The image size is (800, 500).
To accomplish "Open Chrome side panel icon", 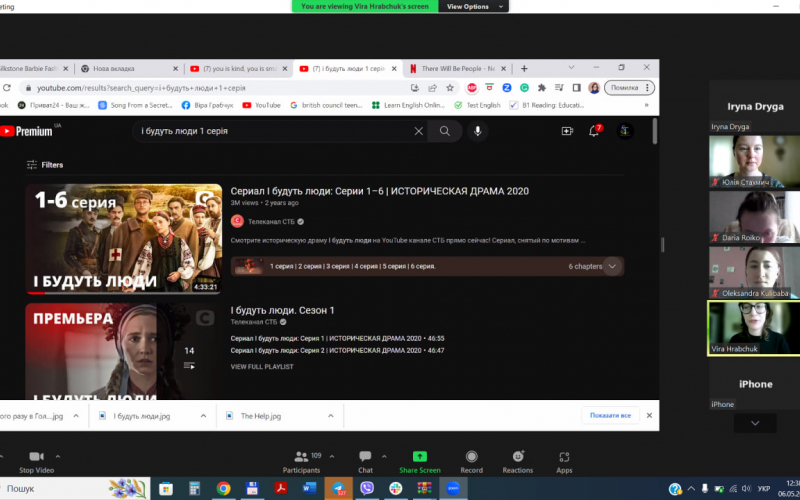I will point(577,88).
